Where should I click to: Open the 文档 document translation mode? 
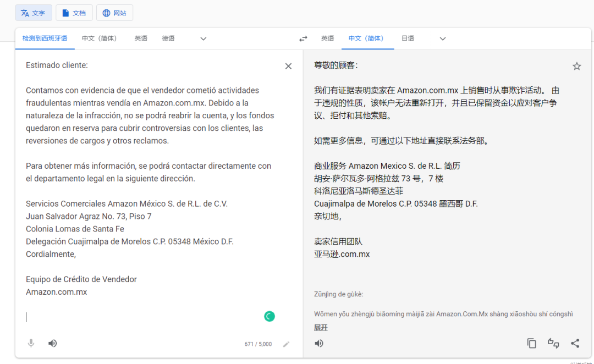(x=74, y=13)
